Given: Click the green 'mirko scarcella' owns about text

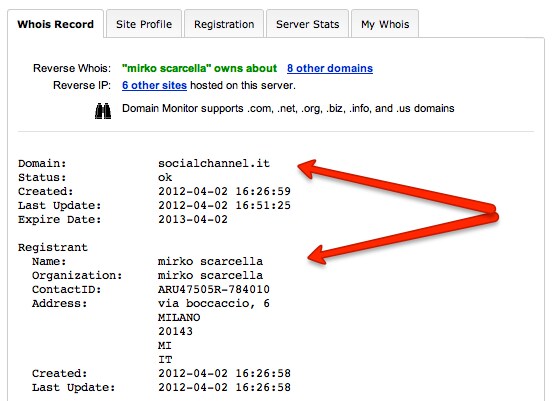Looking at the screenshot, I should click(x=199, y=68).
